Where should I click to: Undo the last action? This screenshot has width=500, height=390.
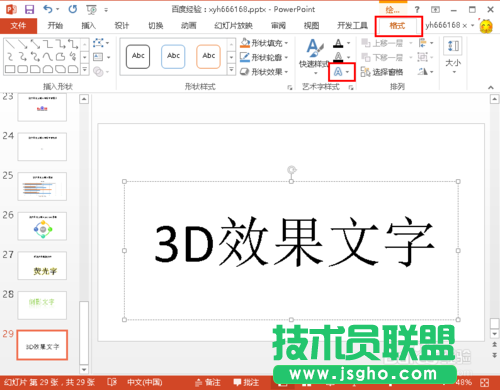point(48,9)
